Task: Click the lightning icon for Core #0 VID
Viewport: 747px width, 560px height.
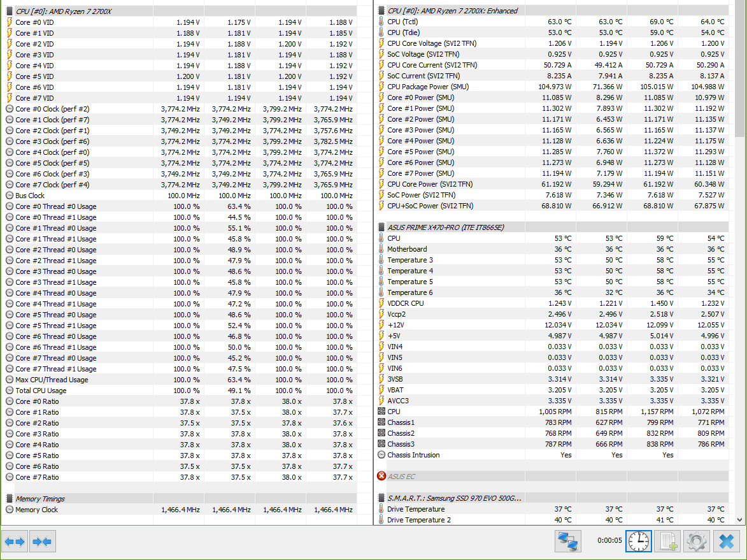Action: click(x=10, y=22)
